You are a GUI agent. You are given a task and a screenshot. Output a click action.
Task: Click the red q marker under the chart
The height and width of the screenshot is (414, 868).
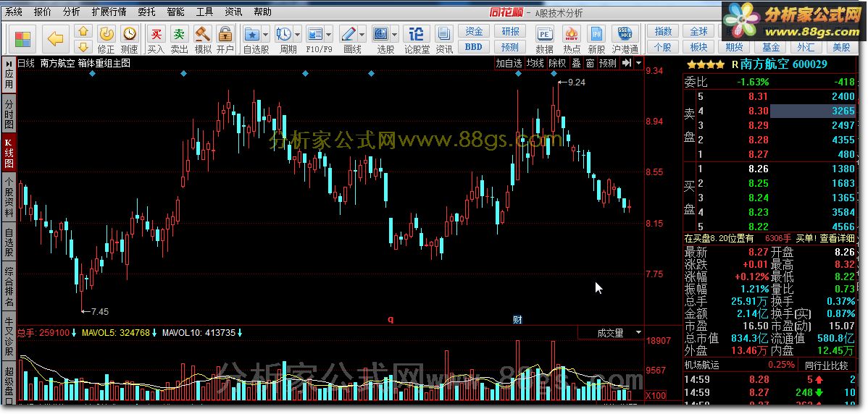coord(391,319)
